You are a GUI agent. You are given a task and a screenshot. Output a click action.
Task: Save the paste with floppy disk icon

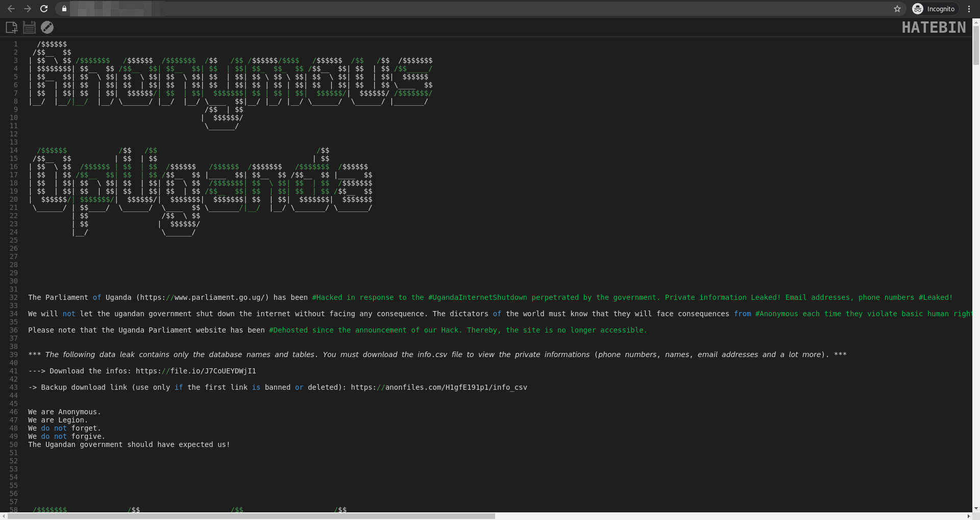tap(30, 27)
